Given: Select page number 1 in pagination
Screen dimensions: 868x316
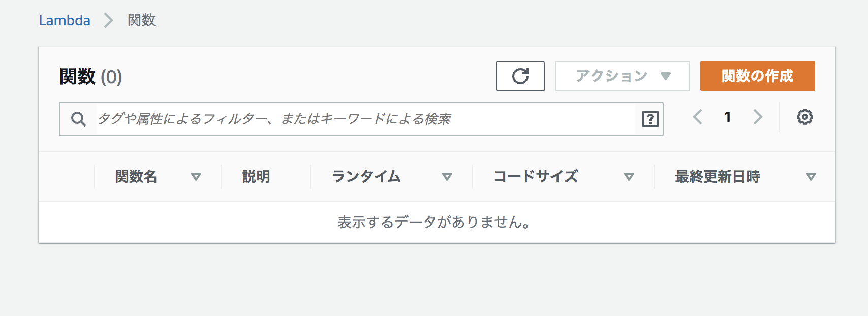Looking at the screenshot, I should [727, 117].
